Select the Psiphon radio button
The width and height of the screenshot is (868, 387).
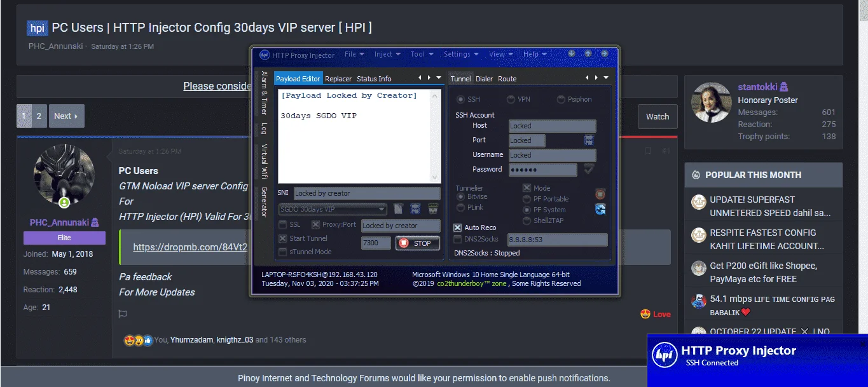tap(561, 100)
